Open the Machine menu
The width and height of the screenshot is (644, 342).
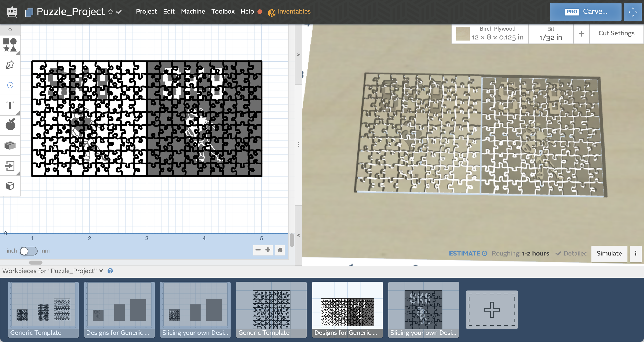[193, 11]
